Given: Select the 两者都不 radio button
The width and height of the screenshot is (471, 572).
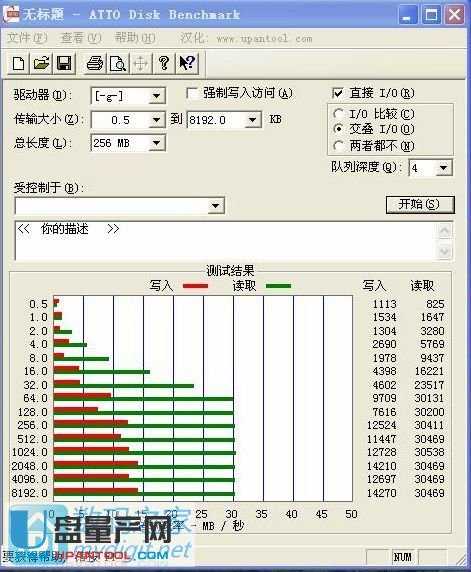Looking at the screenshot, I should point(338,146).
